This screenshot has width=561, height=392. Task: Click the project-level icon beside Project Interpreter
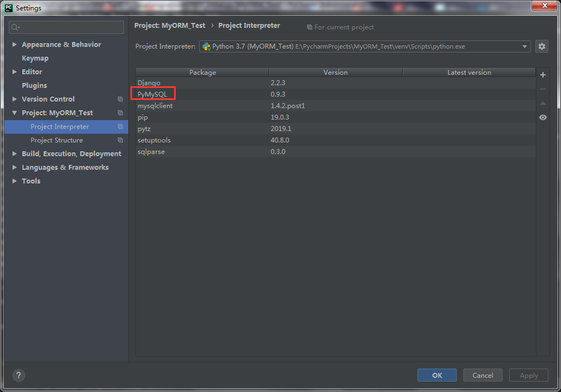tap(120, 126)
